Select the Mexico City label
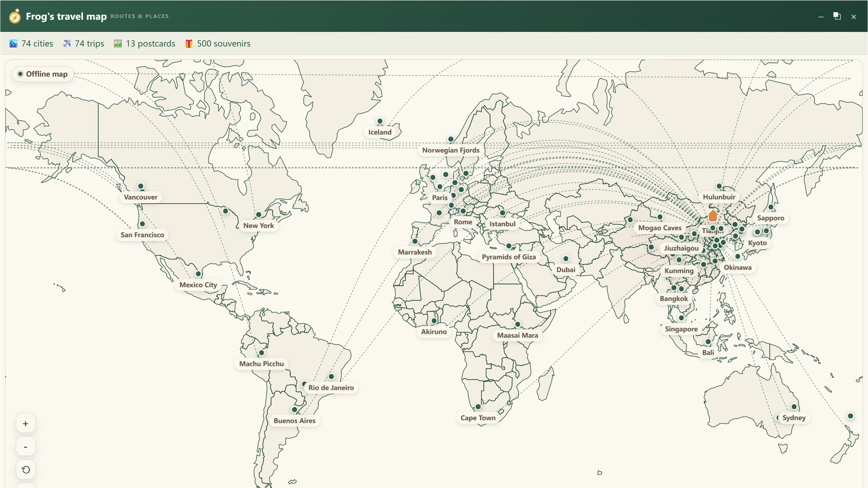The image size is (868, 488). click(198, 285)
